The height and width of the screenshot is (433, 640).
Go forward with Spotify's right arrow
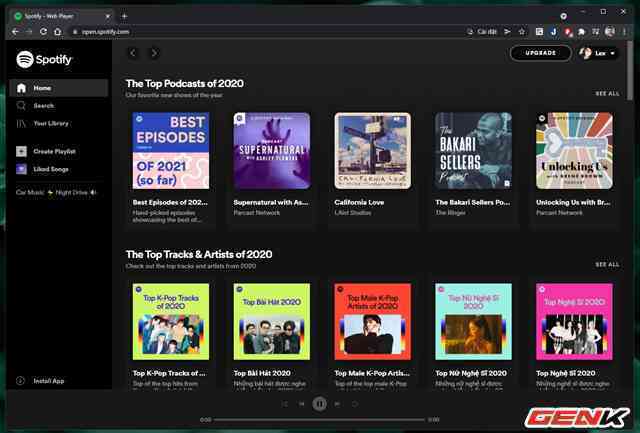click(154, 53)
